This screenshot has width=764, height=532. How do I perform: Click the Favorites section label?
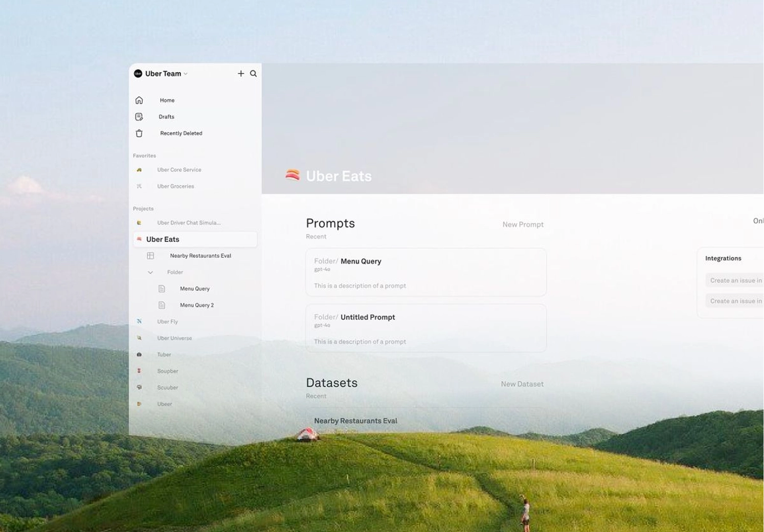click(x=144, y=156)
